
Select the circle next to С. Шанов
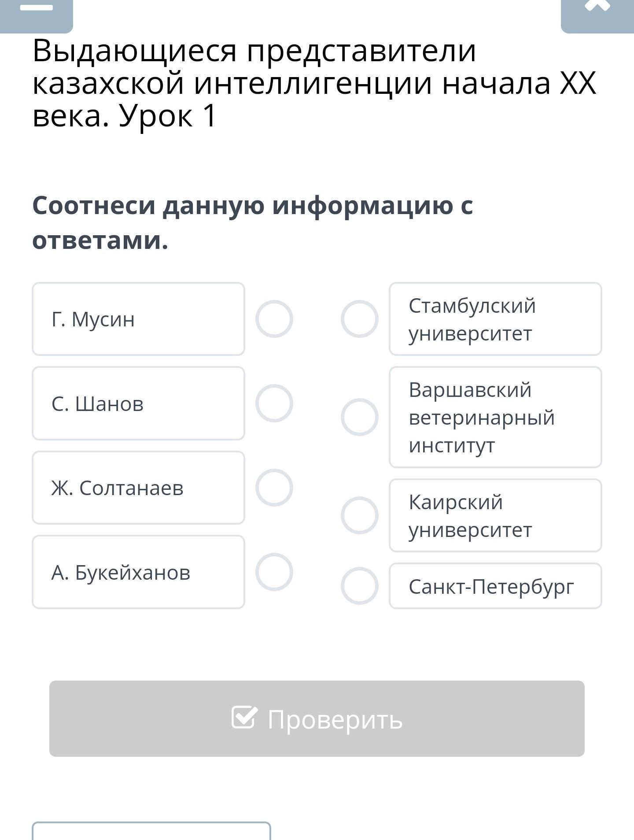274,403
